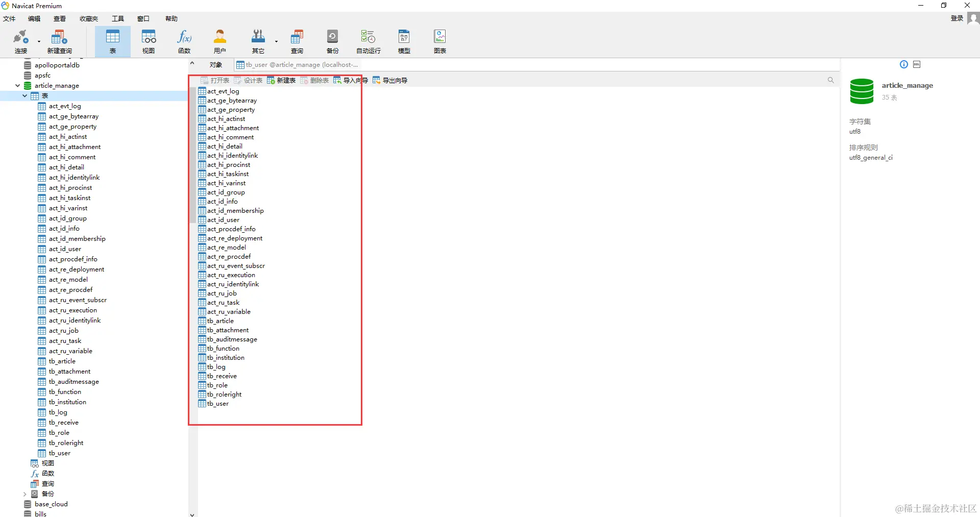Switch to the tb_user @article_manage tab

coord(298,65)
